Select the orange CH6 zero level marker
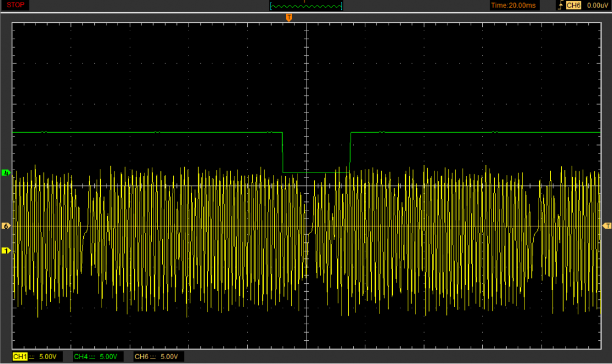612x364 pixels. pyautogui.click(x=7, y=226)
